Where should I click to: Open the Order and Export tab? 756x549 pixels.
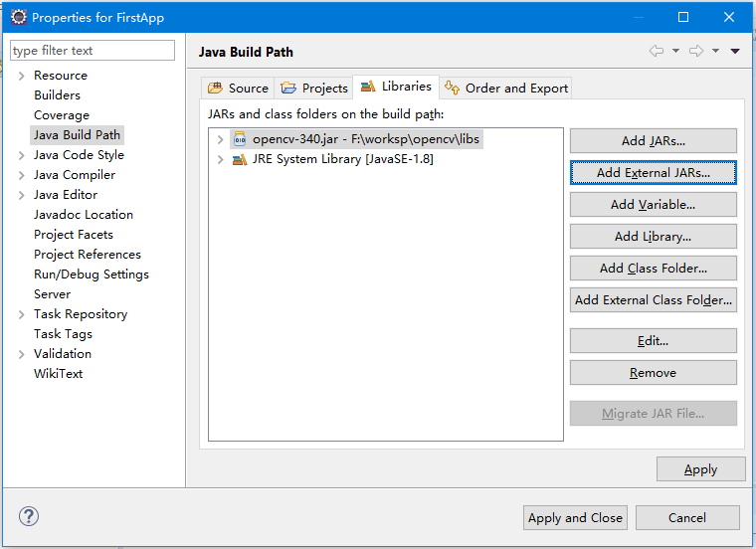[506, 88]
